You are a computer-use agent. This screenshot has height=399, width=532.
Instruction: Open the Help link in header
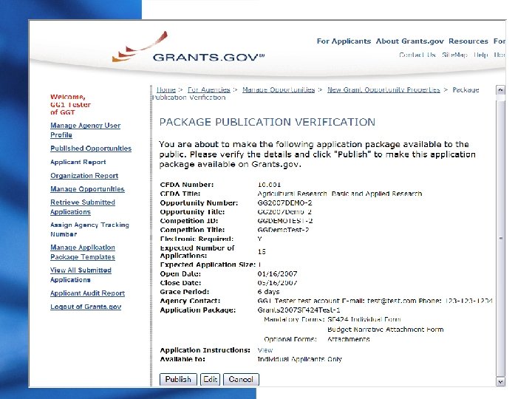(481, 55)
